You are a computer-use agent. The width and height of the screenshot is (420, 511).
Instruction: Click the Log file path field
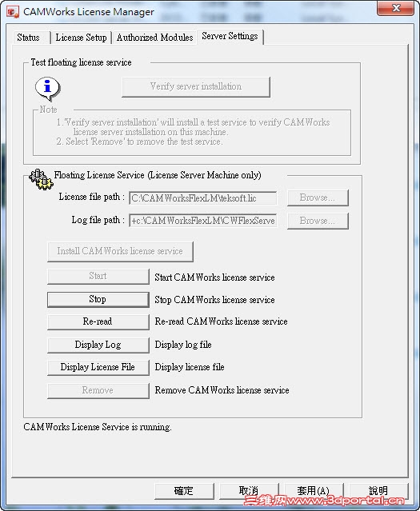tap(203, 221)
